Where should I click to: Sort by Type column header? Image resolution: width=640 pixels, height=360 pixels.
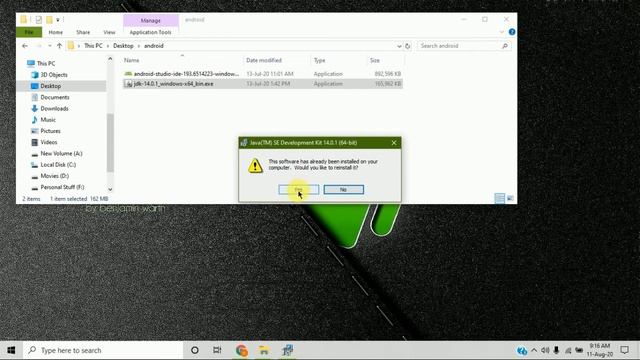tap(320, 60)
